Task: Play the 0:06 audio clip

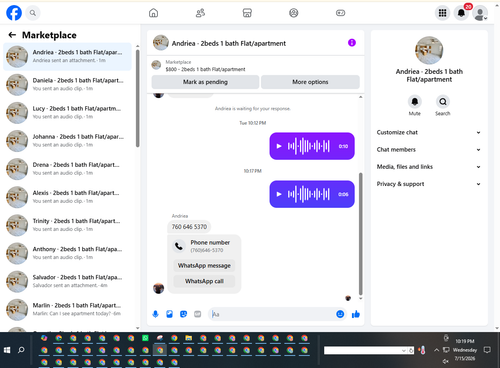Action: click(279, 194)
